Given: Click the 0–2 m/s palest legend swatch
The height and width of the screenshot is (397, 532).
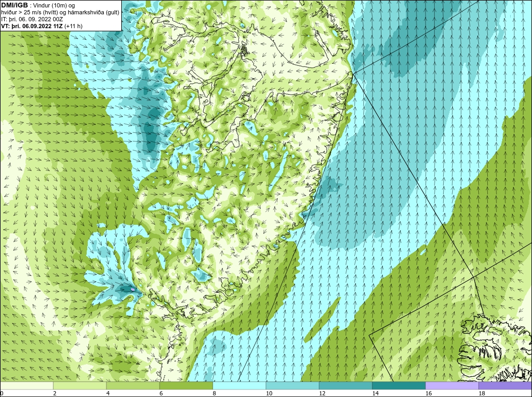Looking at the screenshot, I should [x=27, y=386].
